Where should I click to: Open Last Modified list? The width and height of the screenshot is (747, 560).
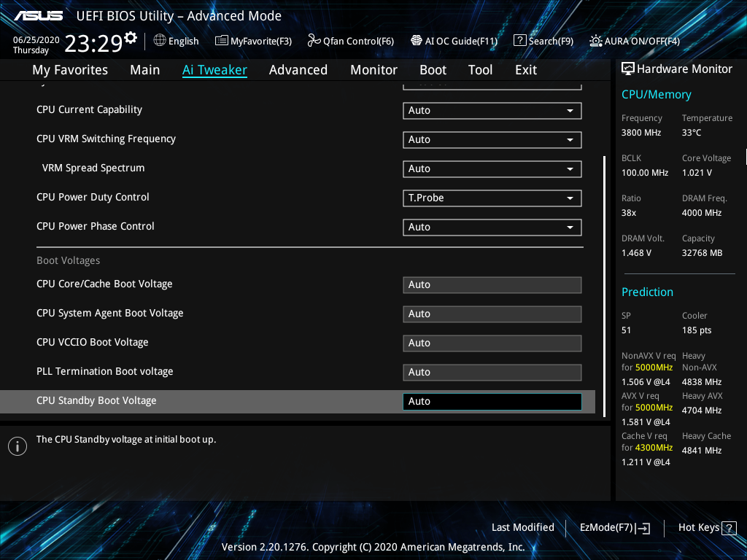tap(522, 528)
